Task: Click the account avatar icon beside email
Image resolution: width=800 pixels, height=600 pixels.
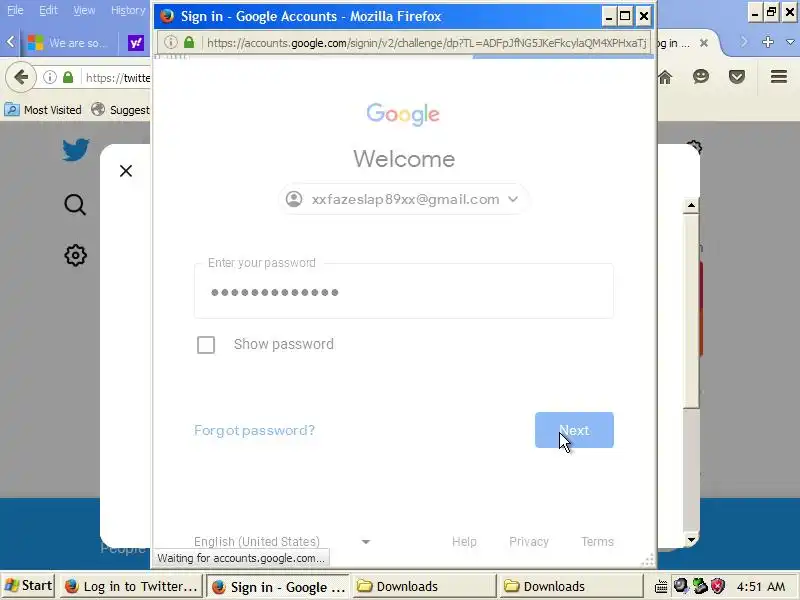Action: coord(294,199)
